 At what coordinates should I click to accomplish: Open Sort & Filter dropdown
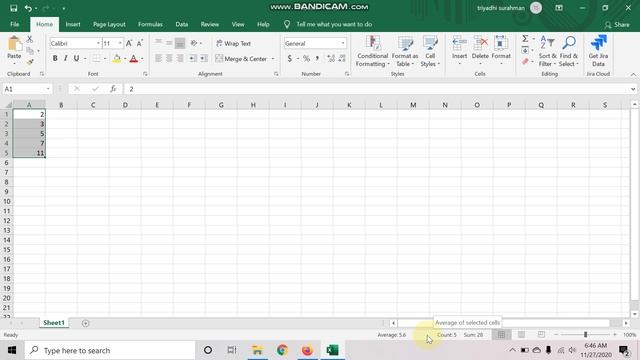547,51
